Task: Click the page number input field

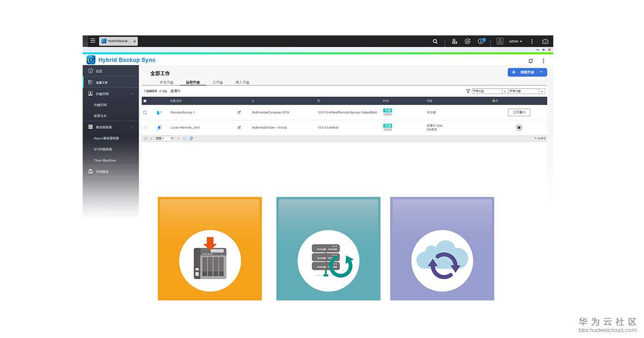Action: coord(166,138)
